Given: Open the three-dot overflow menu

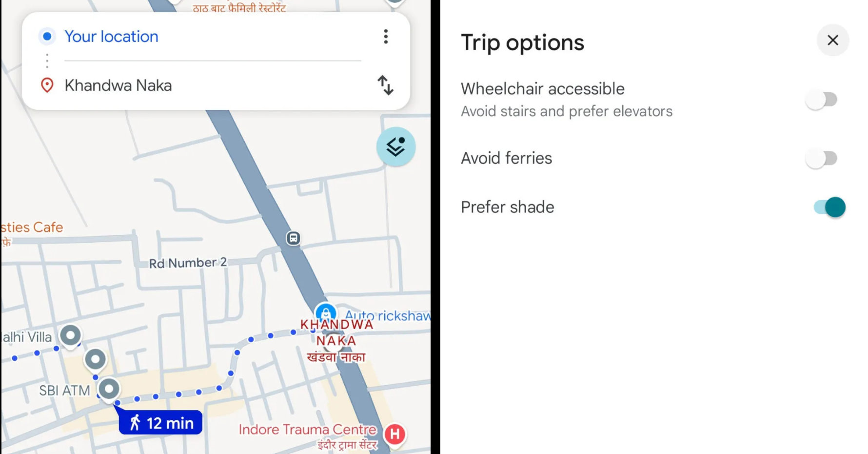Looking at the screenshot, I should (x=386, y=37).
